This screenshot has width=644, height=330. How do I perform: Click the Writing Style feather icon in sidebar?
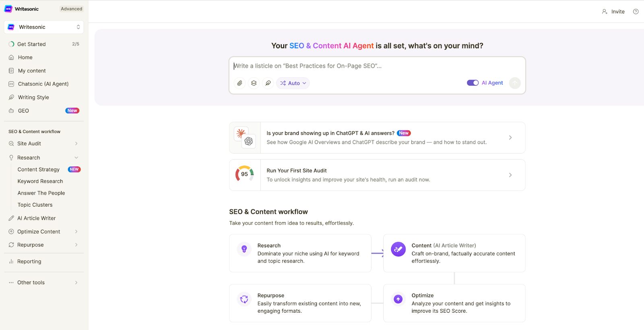[11, 97]
